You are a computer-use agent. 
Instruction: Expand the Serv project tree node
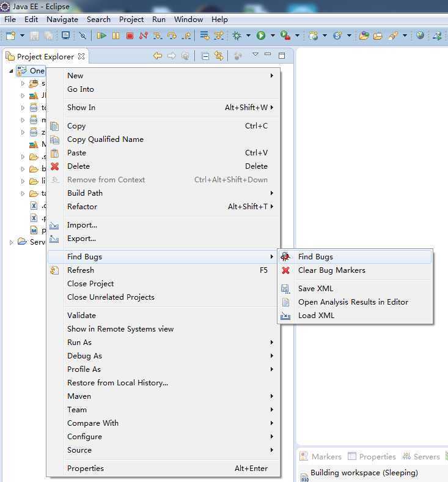click(x=12, y=242)
